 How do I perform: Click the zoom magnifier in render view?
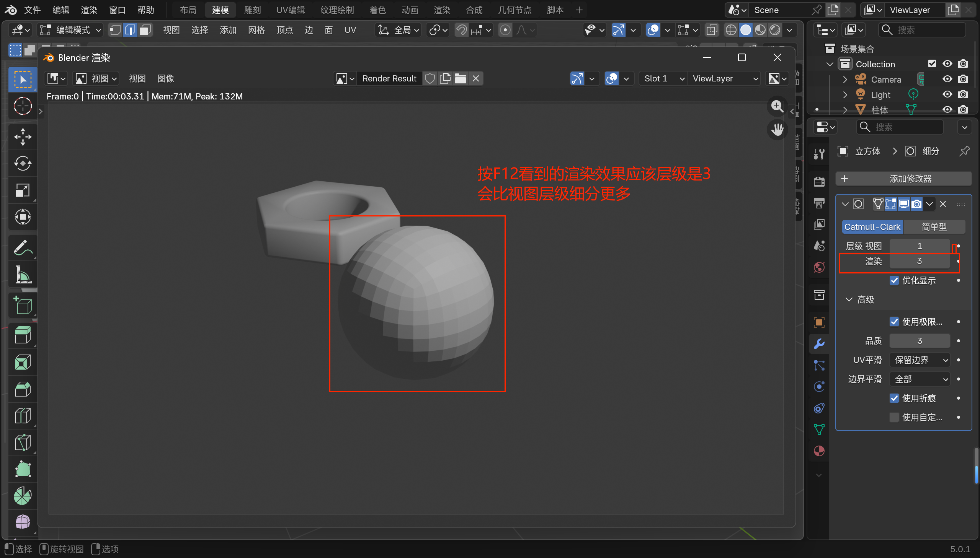[777, 106]
